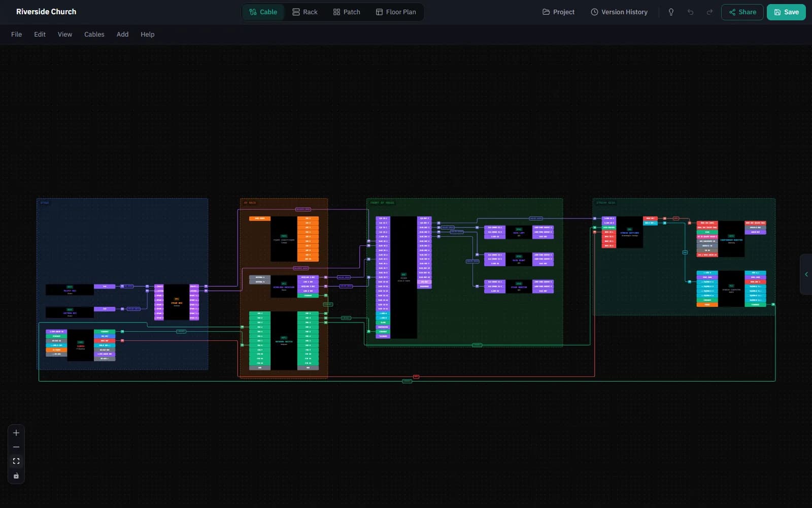Select the Confidence Monitor device node
This screenshot has height=508, width=812.
tap(731, 239)
